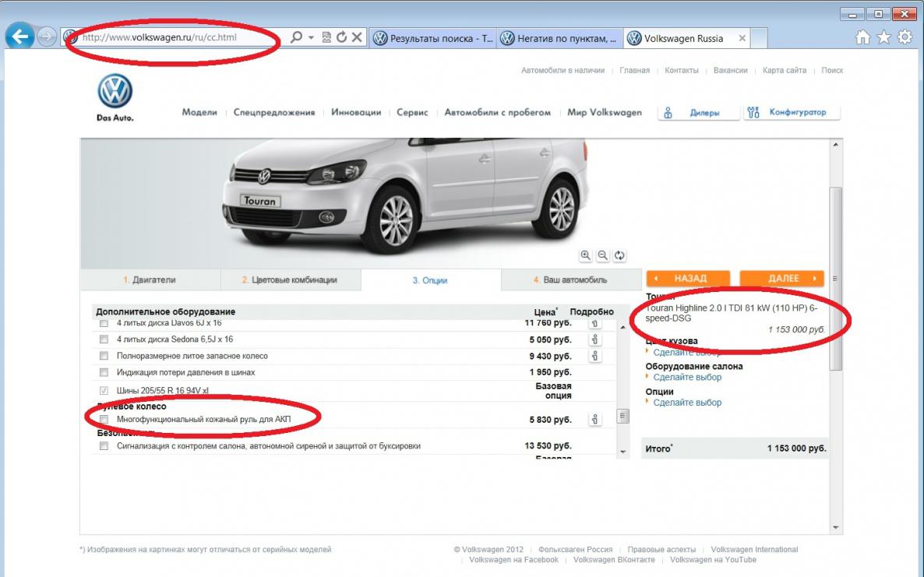Open the 2. Цветовые комбинации step tab
This screenshot has height=577, width=924.
(x=291, y=280)
